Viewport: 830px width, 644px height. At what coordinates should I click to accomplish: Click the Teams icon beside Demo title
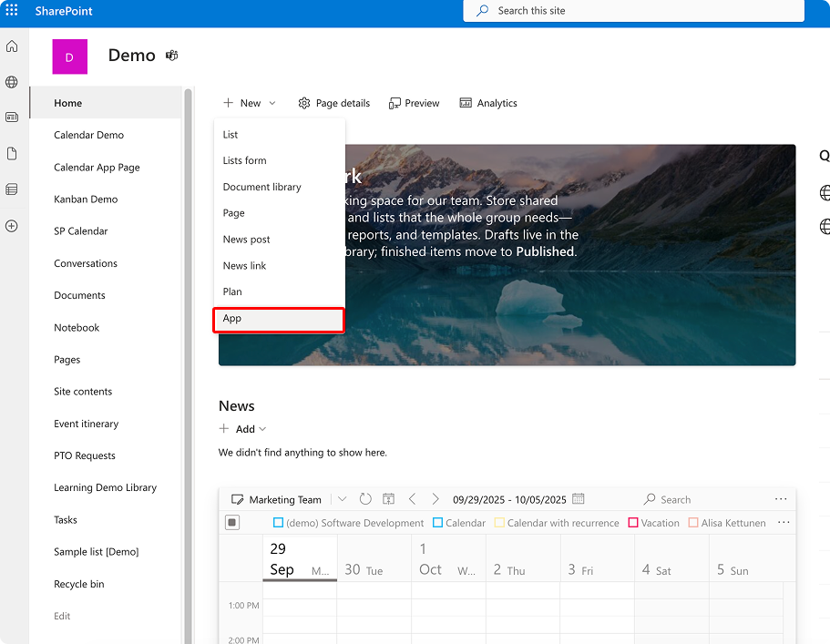(171, 56)
